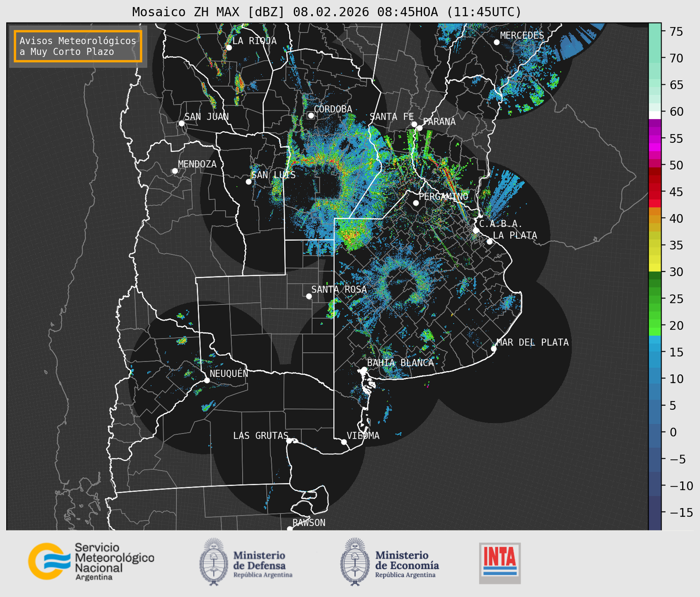Viewport: 700px width, 597px height.
Task: Click the PERGAMINO city label
Action: [x=443, y=196]
